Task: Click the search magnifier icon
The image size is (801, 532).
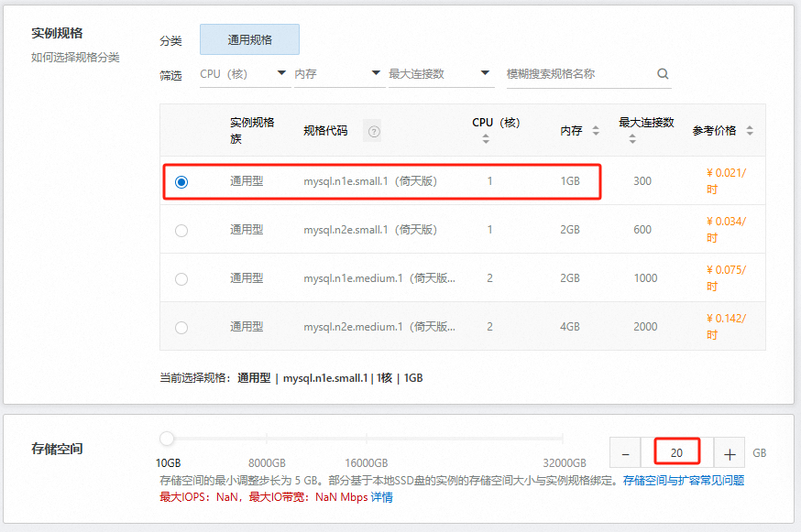Action: coord(663,73)
